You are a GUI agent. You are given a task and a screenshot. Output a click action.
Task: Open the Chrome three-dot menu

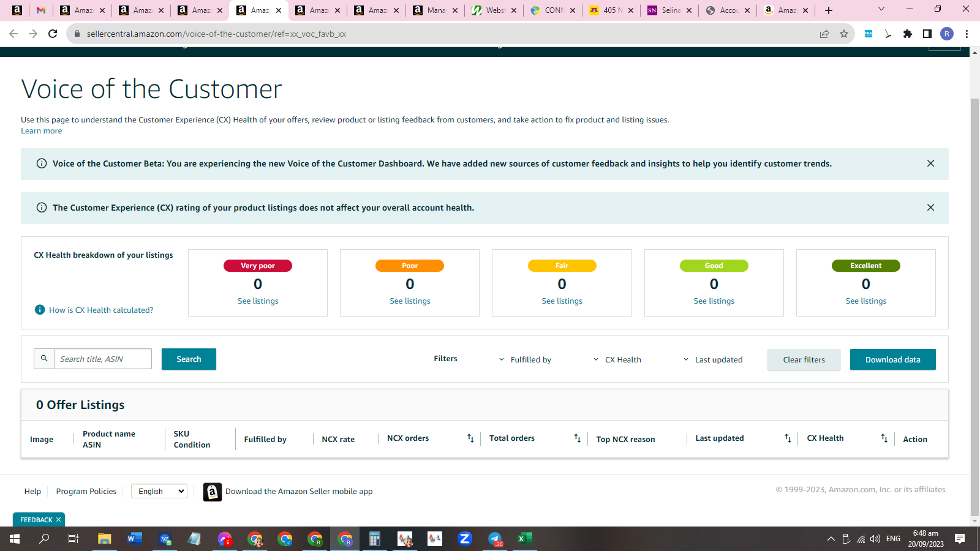(x=967, y=34)
